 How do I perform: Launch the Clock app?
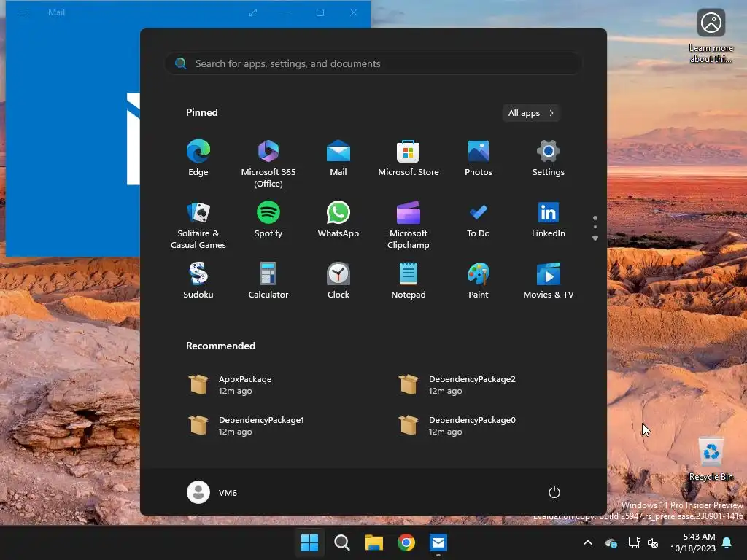click(338, 281)
